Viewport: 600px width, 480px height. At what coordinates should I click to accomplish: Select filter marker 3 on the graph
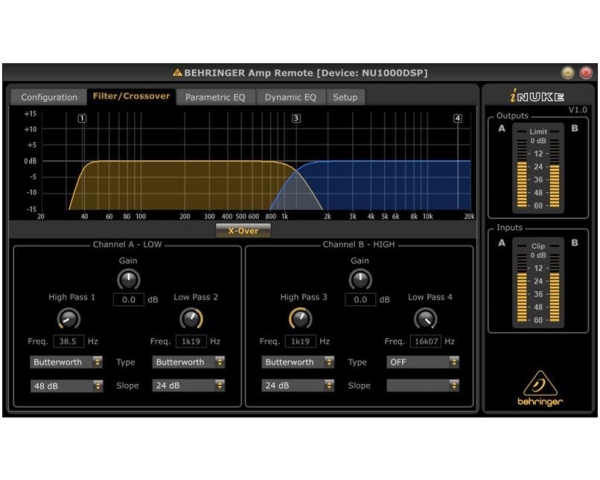click(x=296, y=119)
